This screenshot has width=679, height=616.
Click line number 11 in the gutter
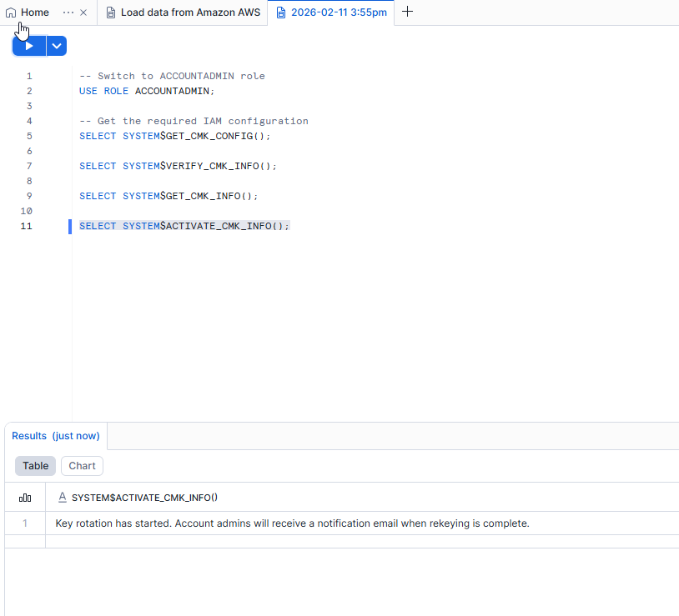pos(27,226)
